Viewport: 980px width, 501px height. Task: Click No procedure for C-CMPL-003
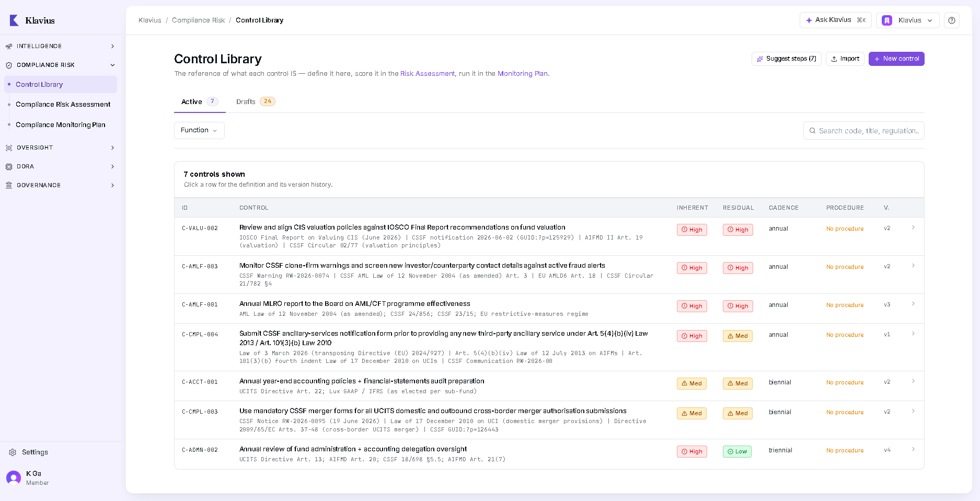845,413
